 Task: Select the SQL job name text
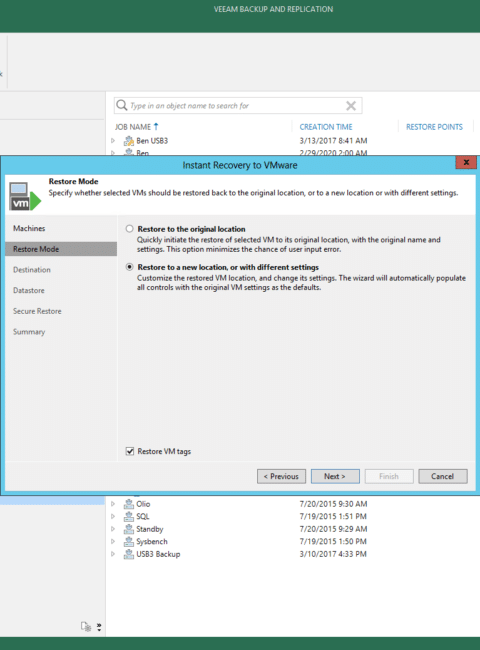click(x=143, y=517)
